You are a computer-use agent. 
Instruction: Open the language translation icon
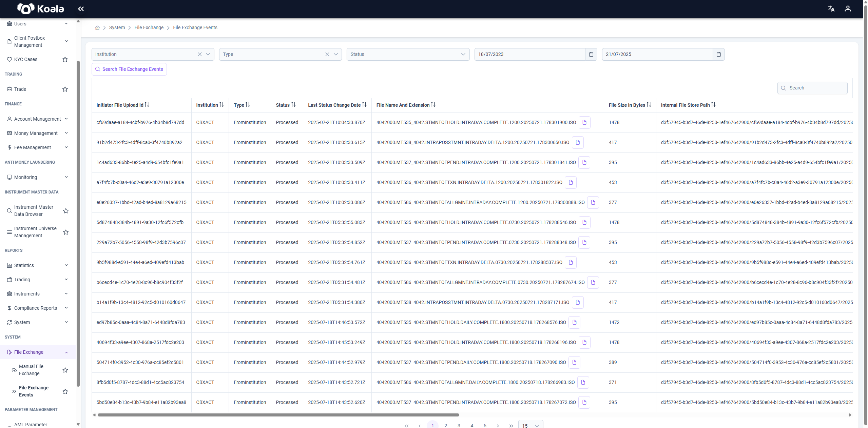[831, 9]
